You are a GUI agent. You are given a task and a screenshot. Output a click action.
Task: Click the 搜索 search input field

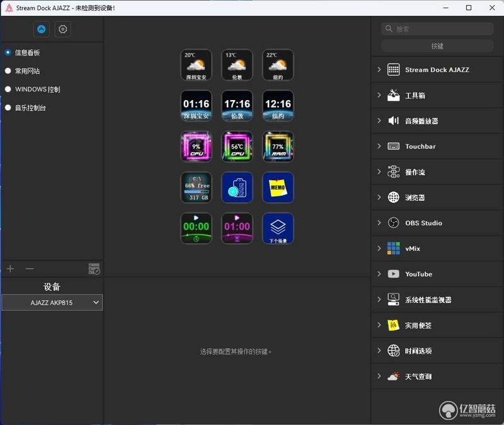point(437,29)
